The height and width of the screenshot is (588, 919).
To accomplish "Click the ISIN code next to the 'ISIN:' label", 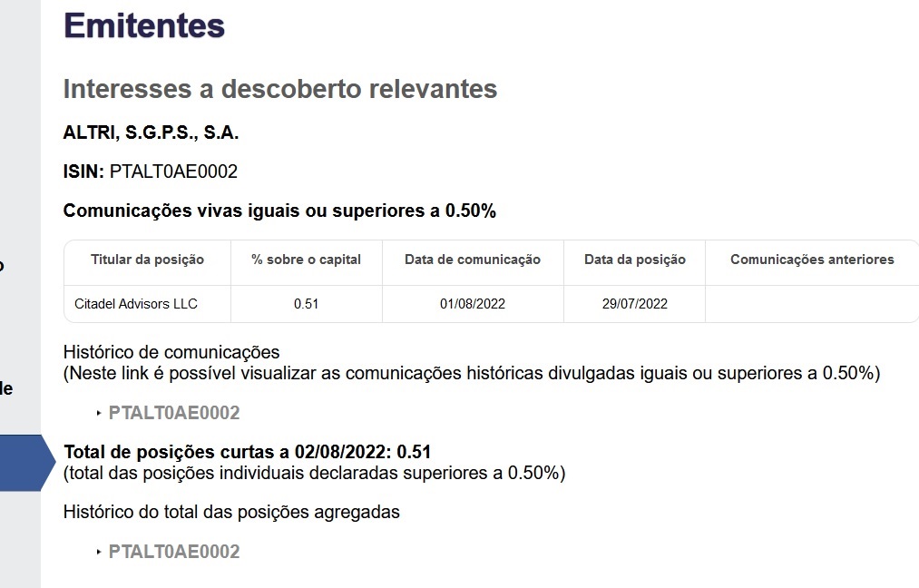I will 173,171.
